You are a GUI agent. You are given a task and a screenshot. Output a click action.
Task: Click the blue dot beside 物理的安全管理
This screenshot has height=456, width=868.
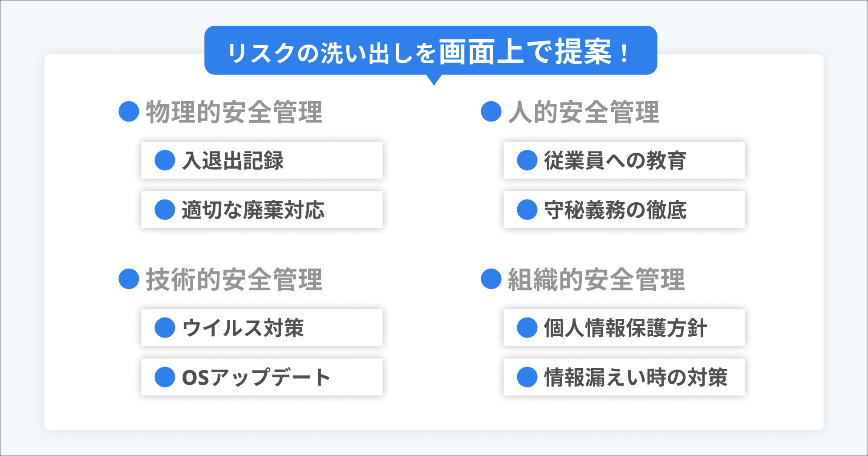129,111
